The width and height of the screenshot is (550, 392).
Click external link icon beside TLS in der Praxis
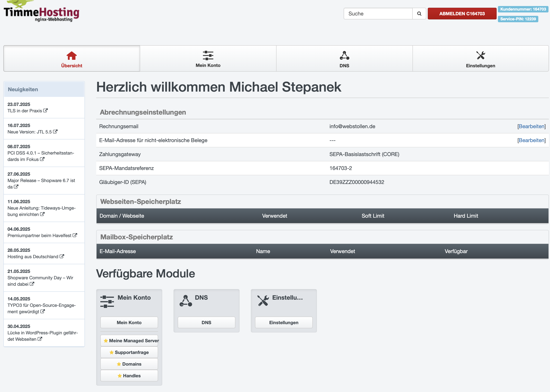[45, 111]
